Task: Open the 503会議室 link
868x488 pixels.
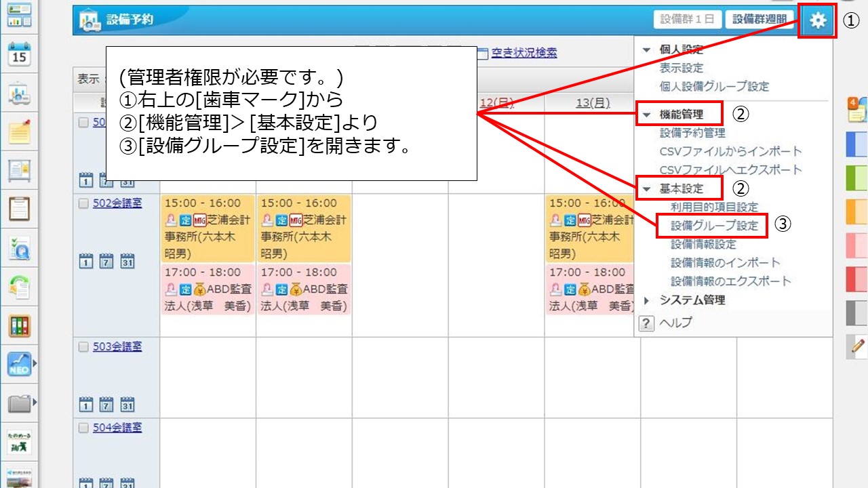Action: [117, 346]
